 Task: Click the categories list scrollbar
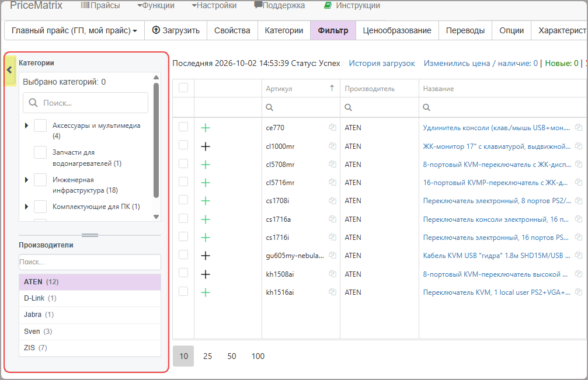[156, 140]
